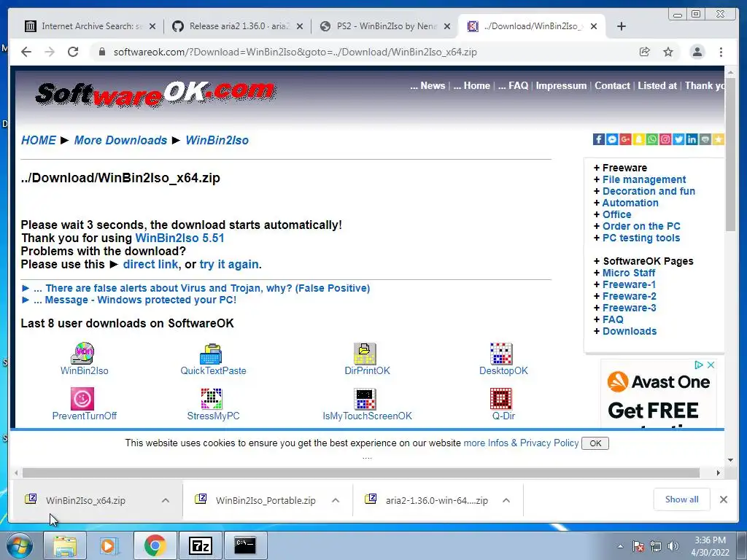Image resolution: width=747 pixels, height=560 pixels.
Task: Expand WinBin2Iso_Portable.zip download options
Action: coord(336,500)
